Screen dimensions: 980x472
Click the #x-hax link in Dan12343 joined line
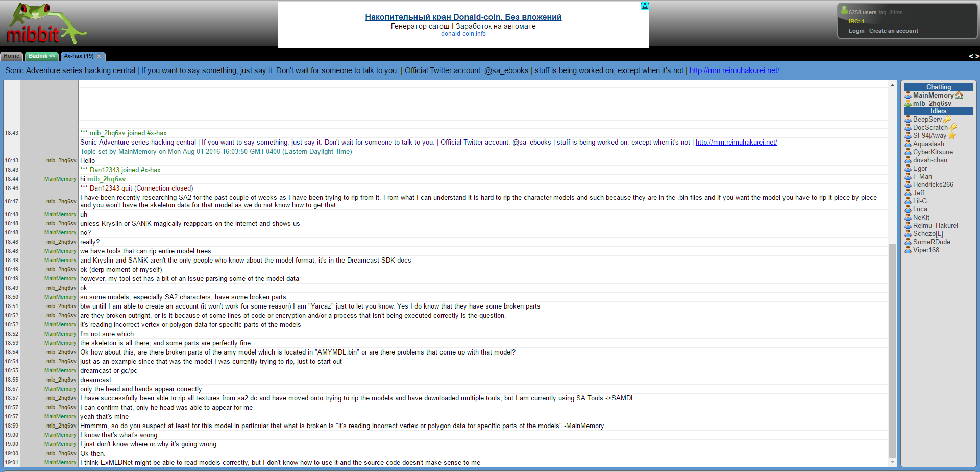[x=151, y=170]
